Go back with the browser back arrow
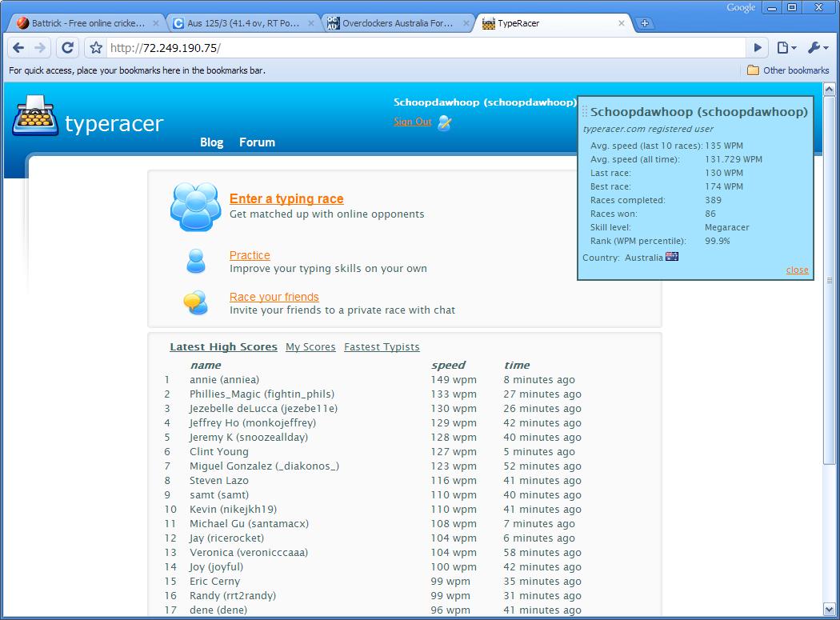The width and height of the screenshot is (840, 620). 18,48
